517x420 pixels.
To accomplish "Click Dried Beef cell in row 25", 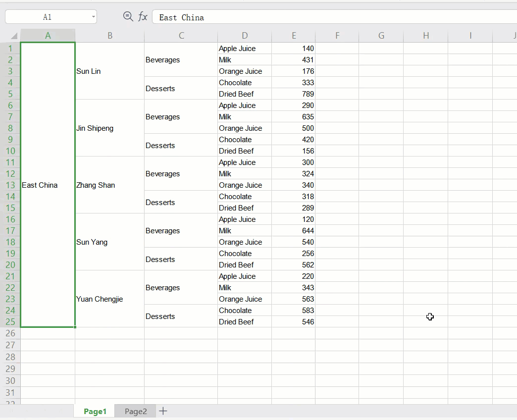I will (x=245, y=322).
